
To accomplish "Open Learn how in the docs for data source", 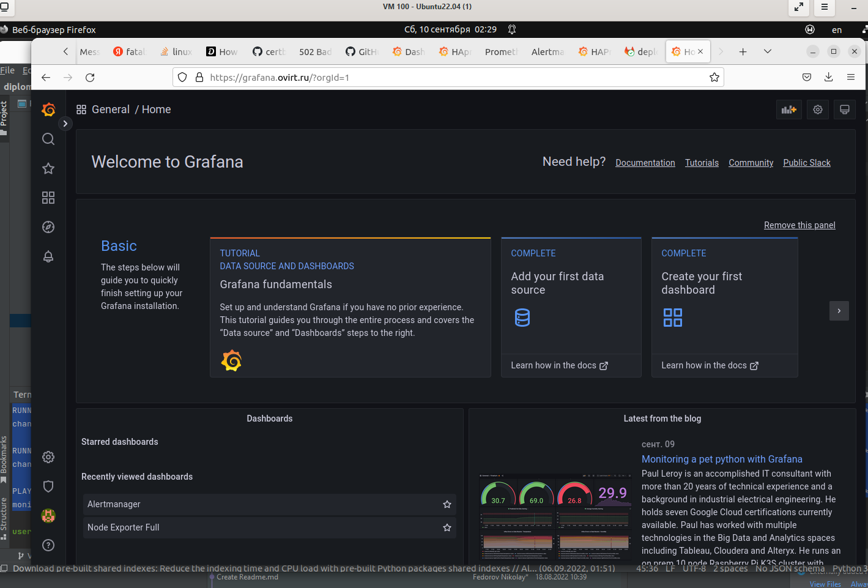I will [560, 365].
